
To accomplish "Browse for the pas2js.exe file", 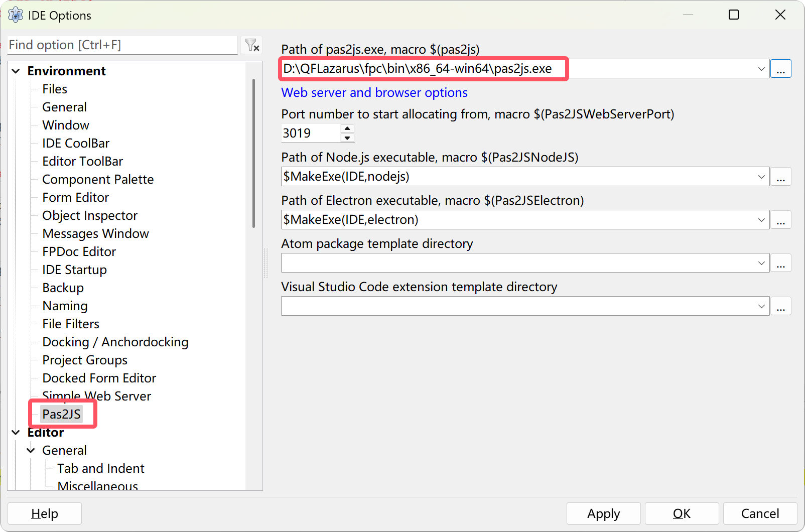I will point(781,69).
